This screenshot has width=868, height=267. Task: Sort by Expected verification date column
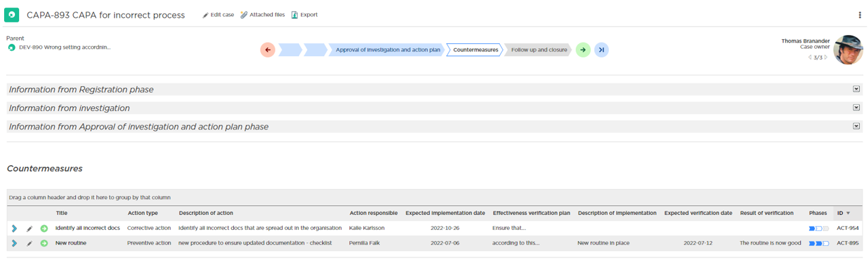pyautogui.click(x=698, y=213)
